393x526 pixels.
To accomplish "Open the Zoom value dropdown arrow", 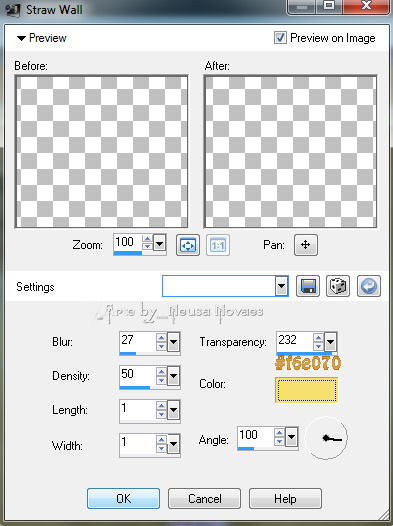I will point(160,243).
